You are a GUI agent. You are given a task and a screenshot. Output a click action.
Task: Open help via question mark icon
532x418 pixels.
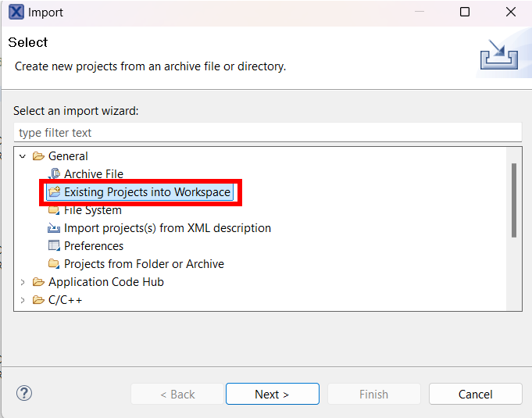pyautogui.click(x=24, y=394)
